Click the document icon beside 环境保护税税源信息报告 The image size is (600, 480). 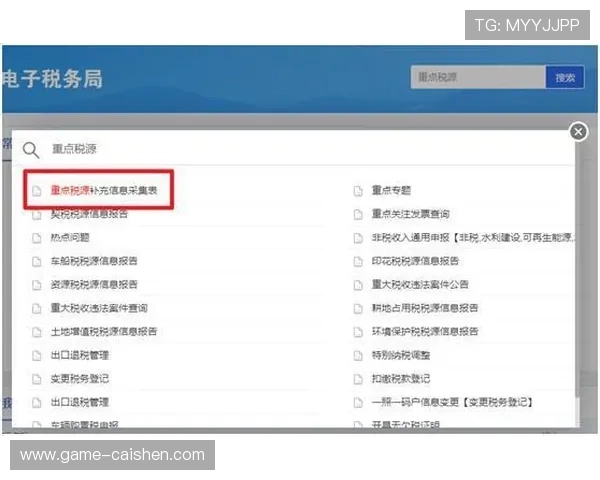[x=358, y=332]
